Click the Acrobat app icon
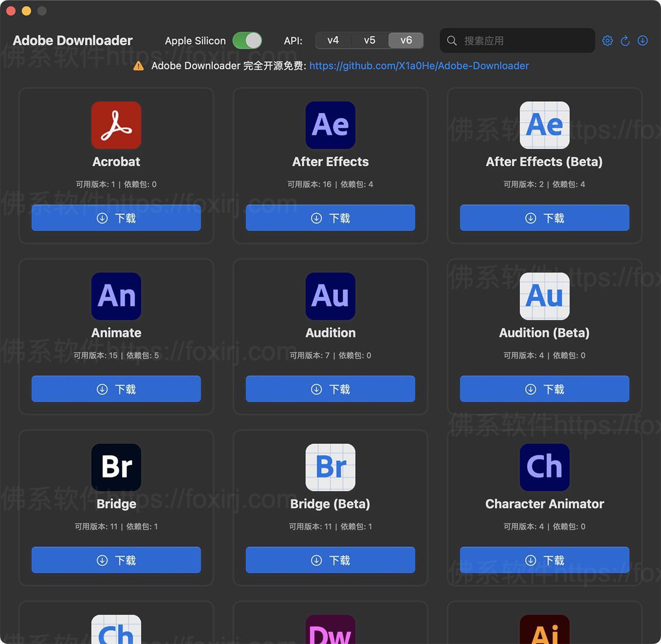Screen dimensions: 661x644 (116, 125)
